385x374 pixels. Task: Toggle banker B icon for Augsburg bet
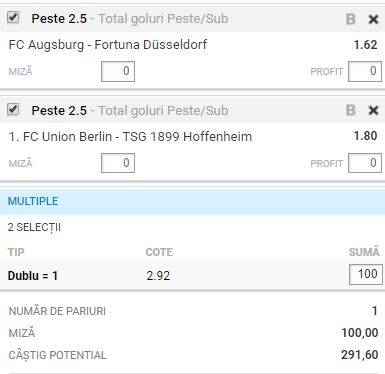click(x=350, y=19)
